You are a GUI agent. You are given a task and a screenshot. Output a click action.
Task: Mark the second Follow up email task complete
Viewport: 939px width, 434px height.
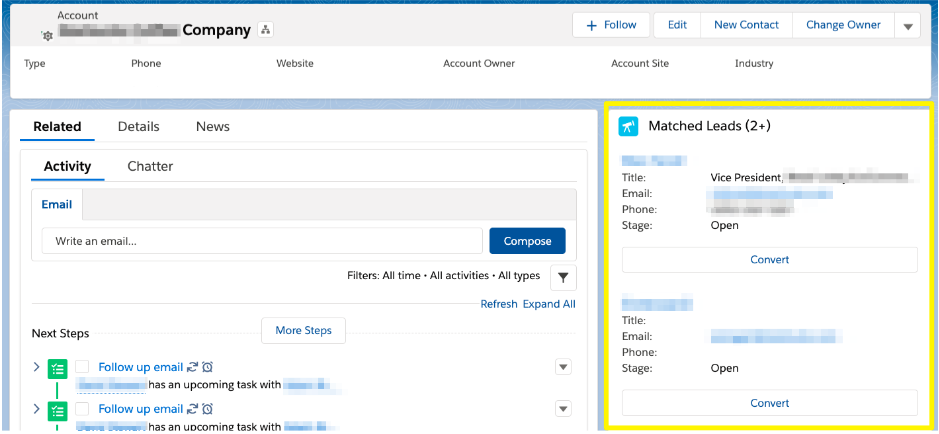tap(82, 409)
